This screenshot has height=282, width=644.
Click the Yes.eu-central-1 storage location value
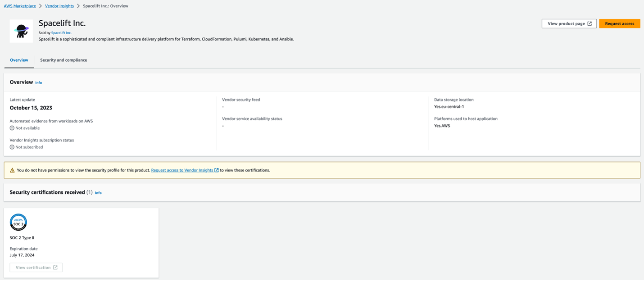(x=449, y=107)
